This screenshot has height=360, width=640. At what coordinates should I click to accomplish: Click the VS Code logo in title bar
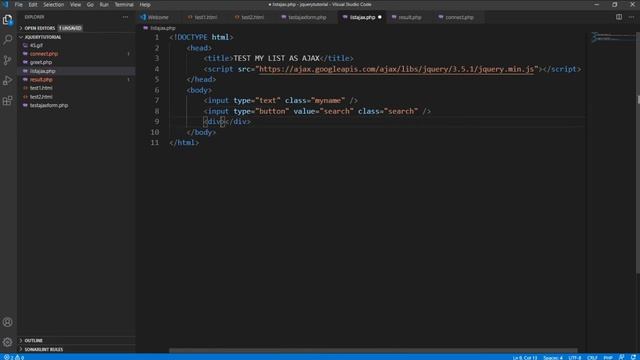5,4
